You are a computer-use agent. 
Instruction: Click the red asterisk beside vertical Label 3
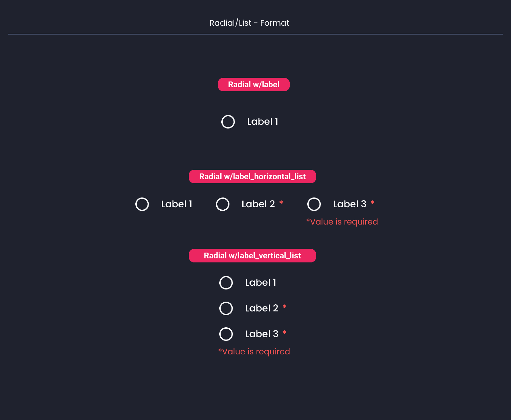(x=284, y=333)
